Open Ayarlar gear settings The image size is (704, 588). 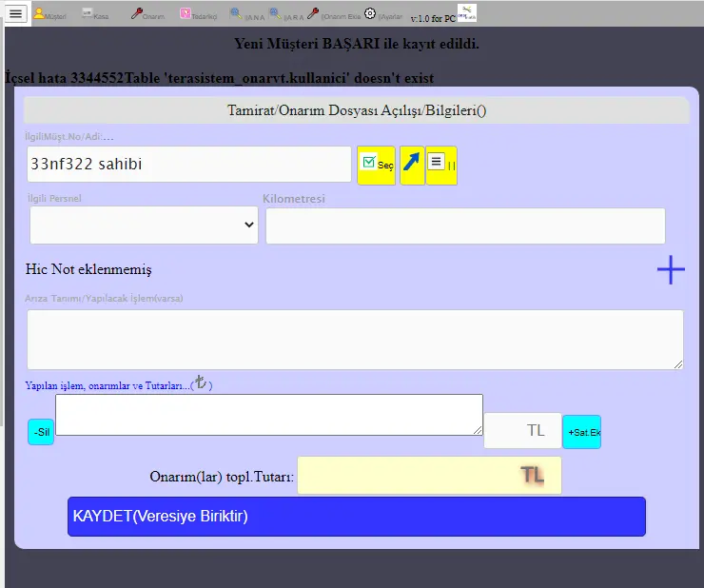coord(370,13)
